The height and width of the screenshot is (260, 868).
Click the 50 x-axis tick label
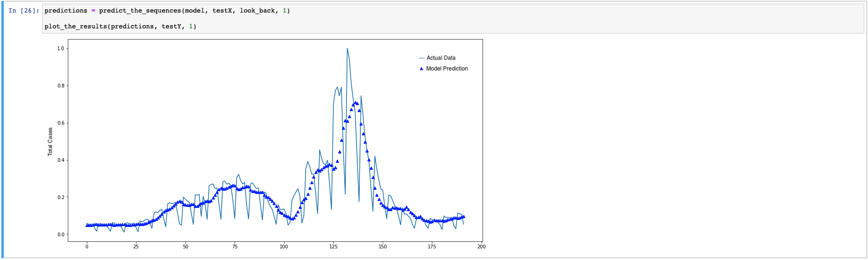(x=185, y=247)
